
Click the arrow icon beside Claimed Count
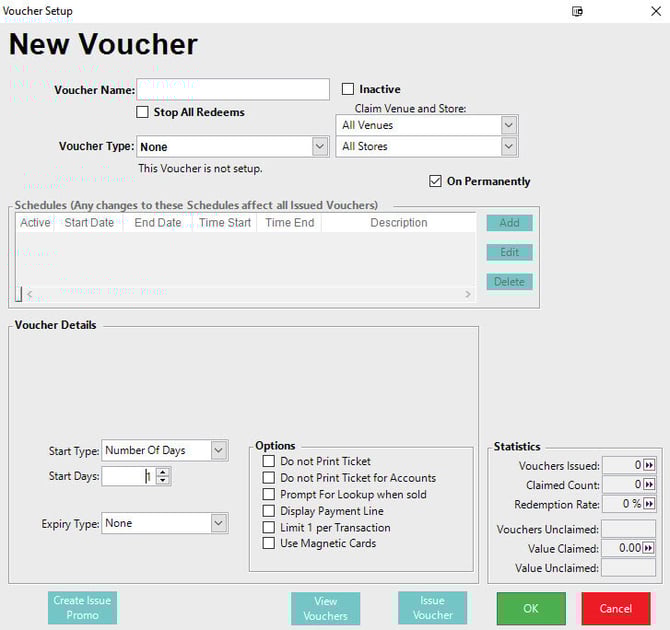[x=649, y=485]
